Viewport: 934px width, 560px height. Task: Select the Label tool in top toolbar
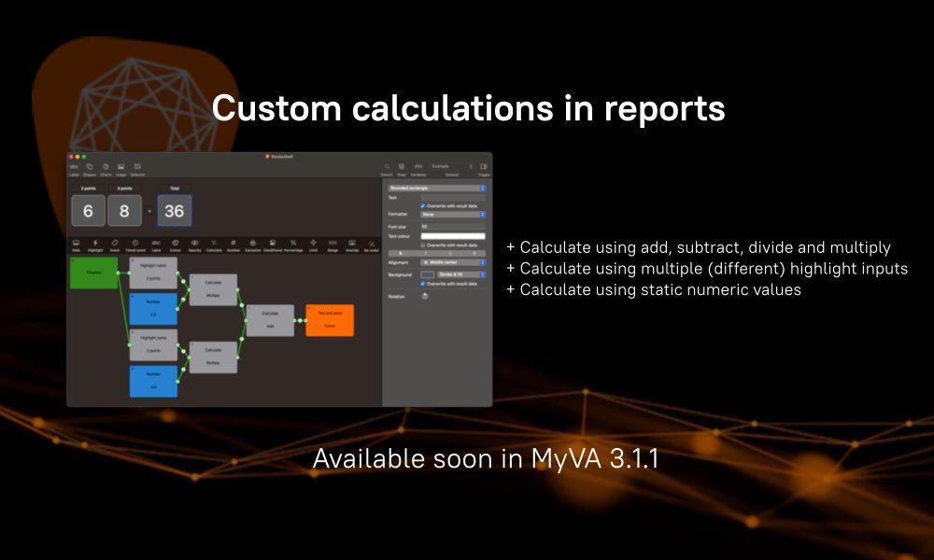point(74,170)
